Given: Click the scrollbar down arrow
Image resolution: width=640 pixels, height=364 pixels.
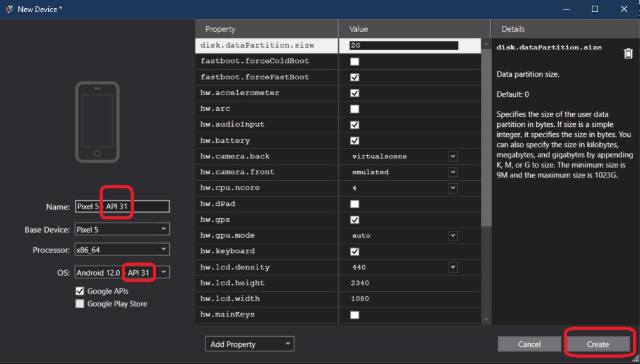Looking at the screenshot, I should point(486,320).
